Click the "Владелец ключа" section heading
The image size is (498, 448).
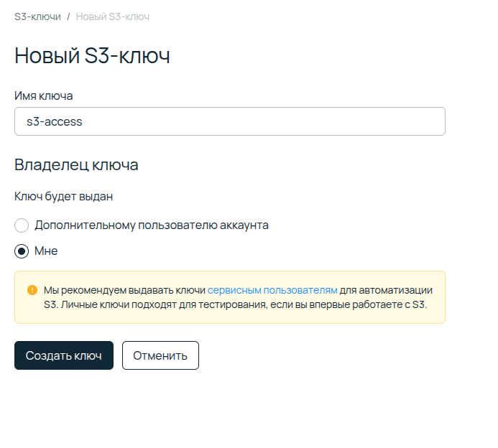click(76, 165)
